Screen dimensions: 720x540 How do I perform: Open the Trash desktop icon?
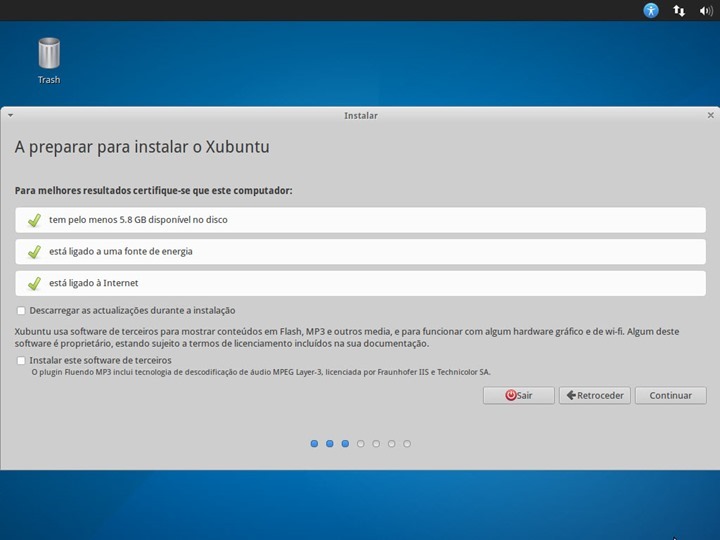pos(49,61)
